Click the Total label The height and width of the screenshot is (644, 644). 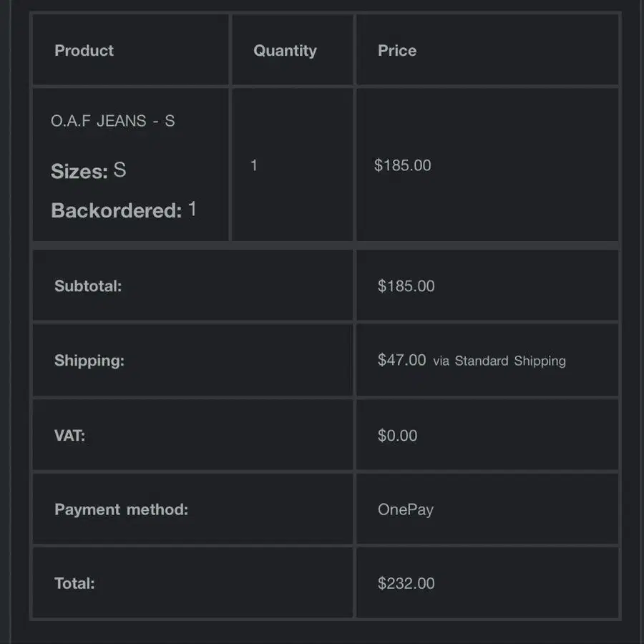point(74,583)
